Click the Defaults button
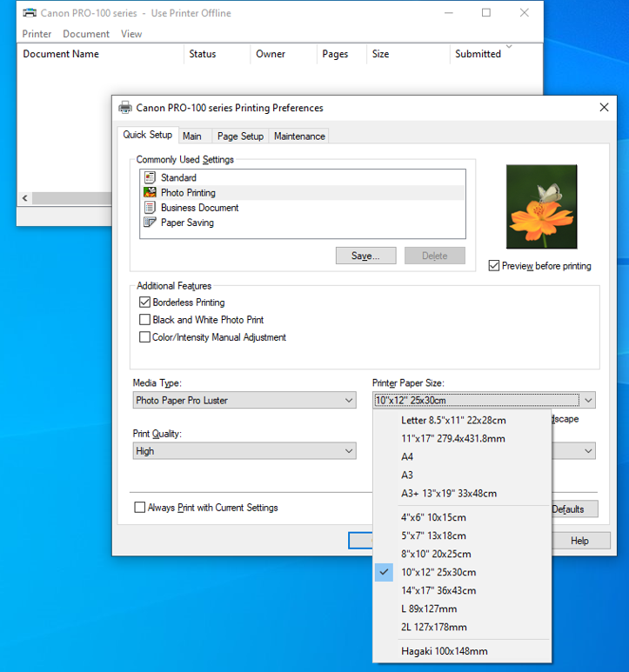This screenshot has height=672, width=629. click(574, 509)
